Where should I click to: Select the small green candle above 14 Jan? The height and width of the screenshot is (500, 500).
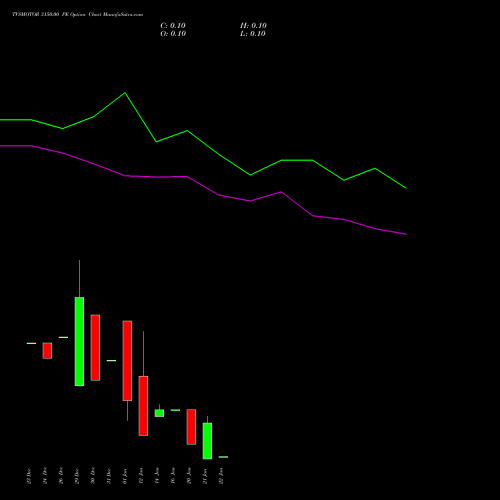click(x=159, y=413)
